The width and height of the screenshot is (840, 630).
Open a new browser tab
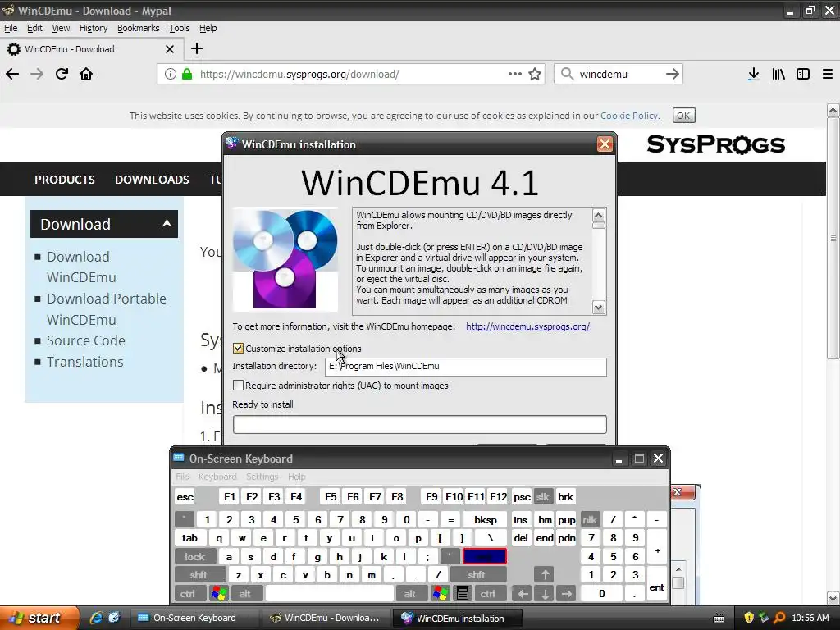(197, 48)
